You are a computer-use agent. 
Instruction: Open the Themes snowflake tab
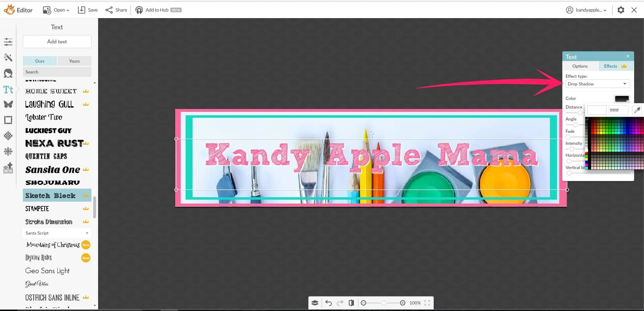pyautogui.click(x=8, y=151)
